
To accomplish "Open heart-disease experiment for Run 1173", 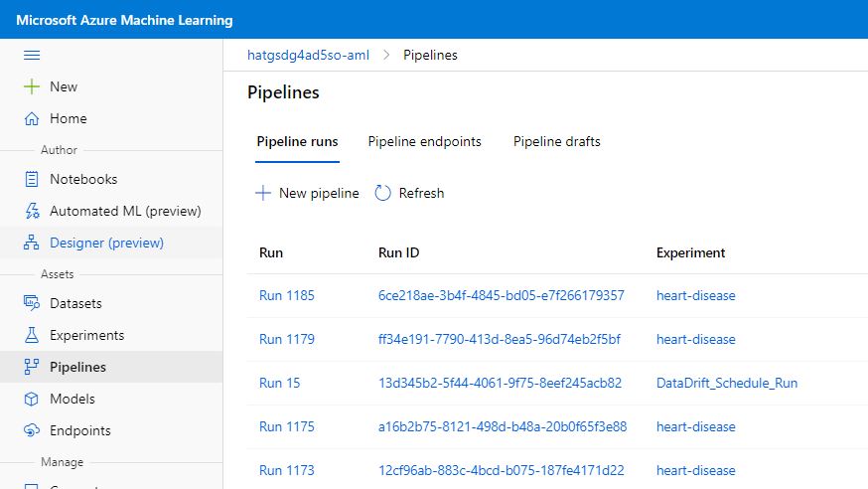I will [x=696, y=470].
